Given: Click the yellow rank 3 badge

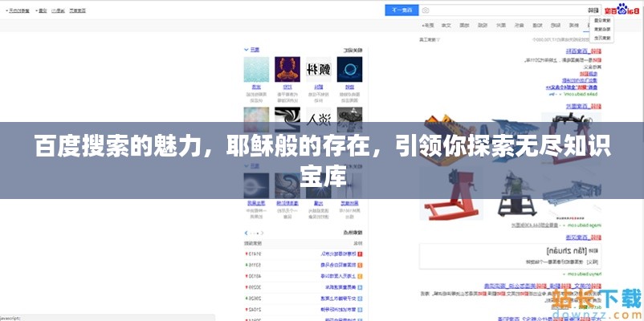Looking at the screenshot, I should [x=360, y=276].
